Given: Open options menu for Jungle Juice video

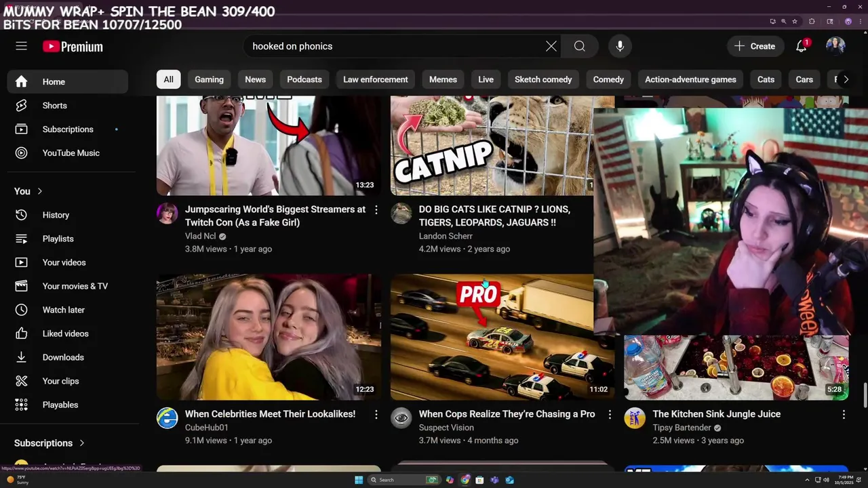Looking at the screenshot, I should coord(844,414).
